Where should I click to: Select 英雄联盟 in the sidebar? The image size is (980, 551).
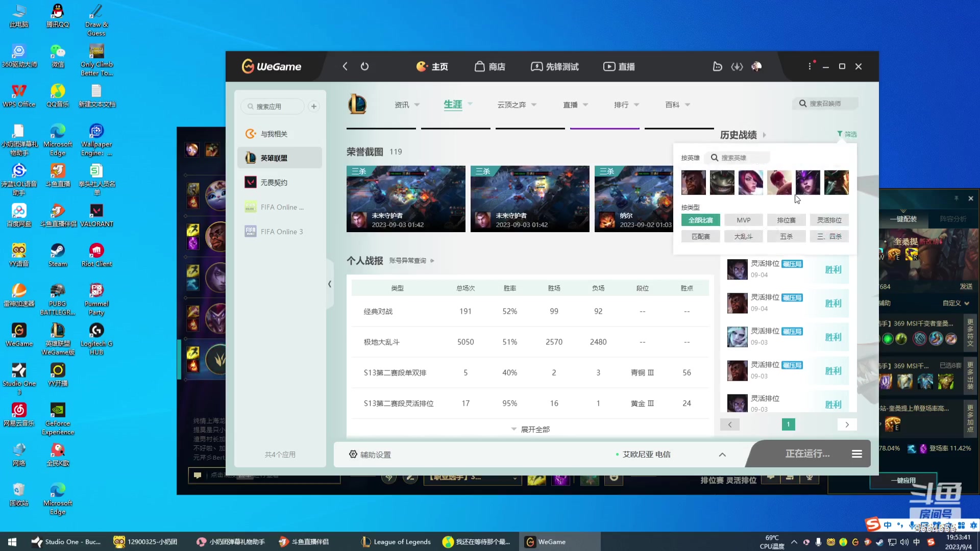pos(280,158)
